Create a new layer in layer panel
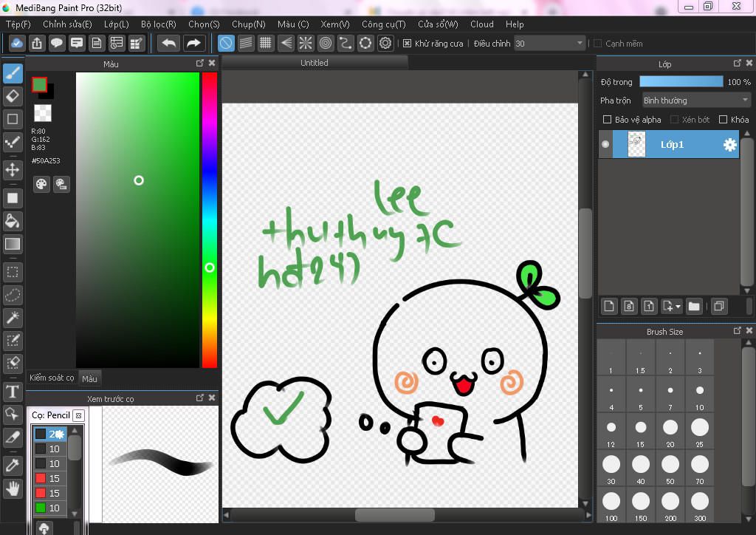This screenshot has height=535, width=756. coord(609,307)
